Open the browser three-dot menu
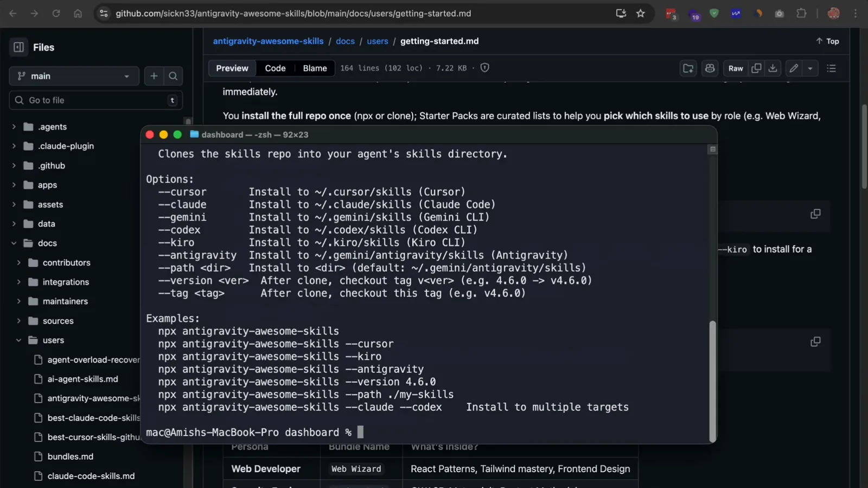 tap(856, 14)
